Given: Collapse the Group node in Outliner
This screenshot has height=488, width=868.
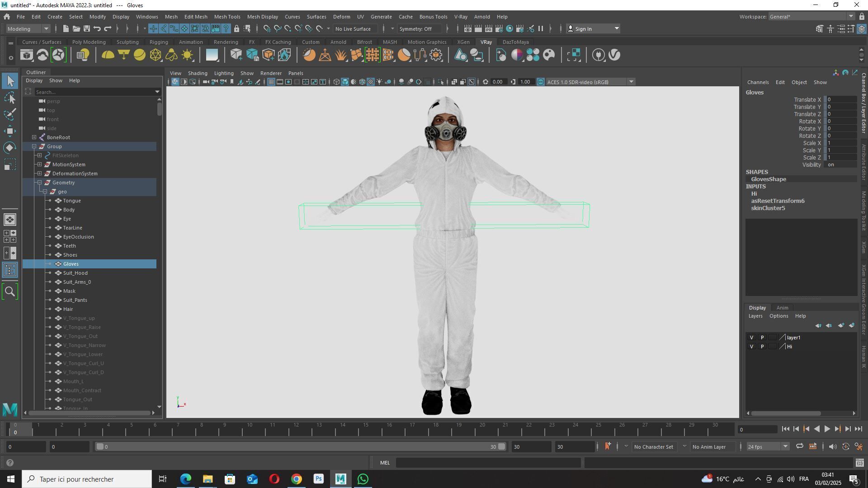Looking at the screenshot, I should [34, 146].
